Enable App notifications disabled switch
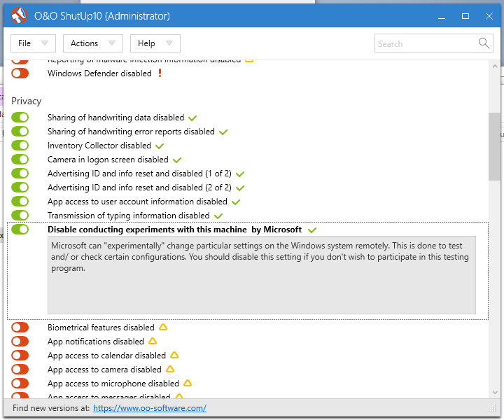504x420 pixels. pos(20,342)
